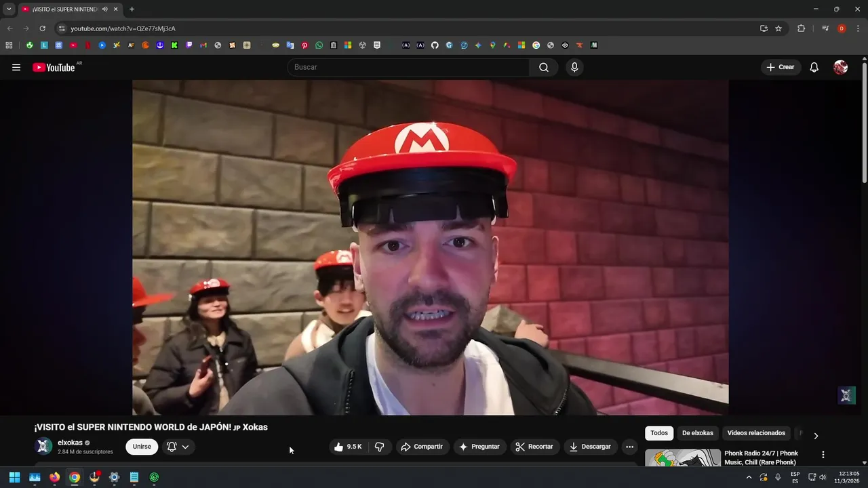Click the search magnifier button

pos(544,67)
